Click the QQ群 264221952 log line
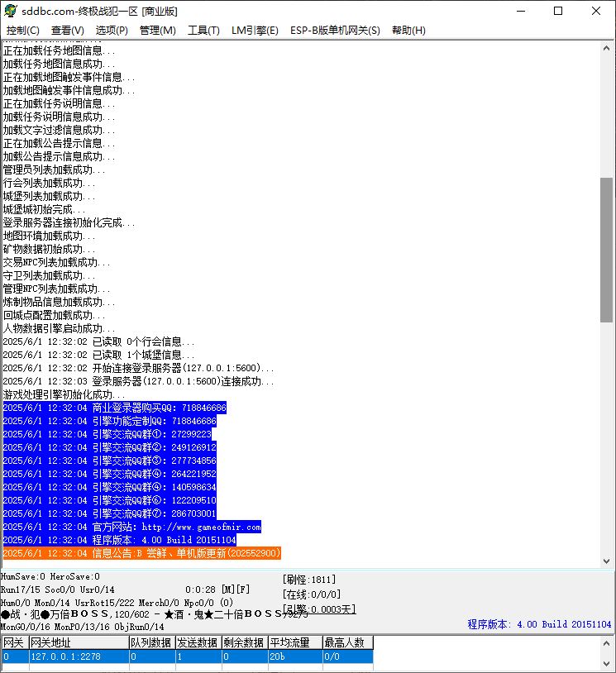Screen dimensions: 616x673 [x=109, y=474]
